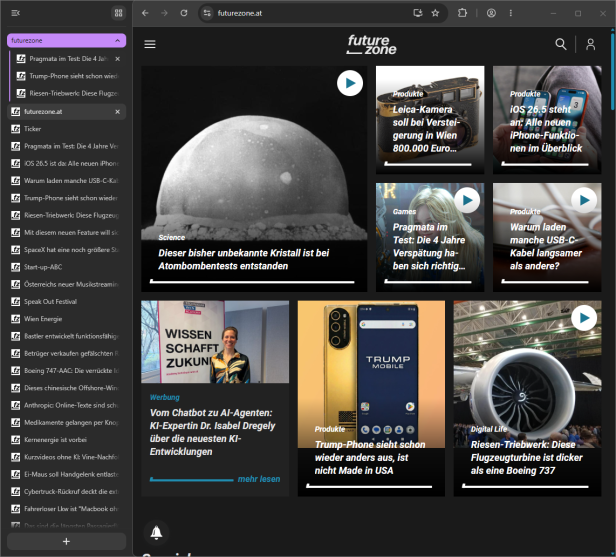Bookmark this page with the star icon
The image size is (616, 557).
click(x=435, y=13)
